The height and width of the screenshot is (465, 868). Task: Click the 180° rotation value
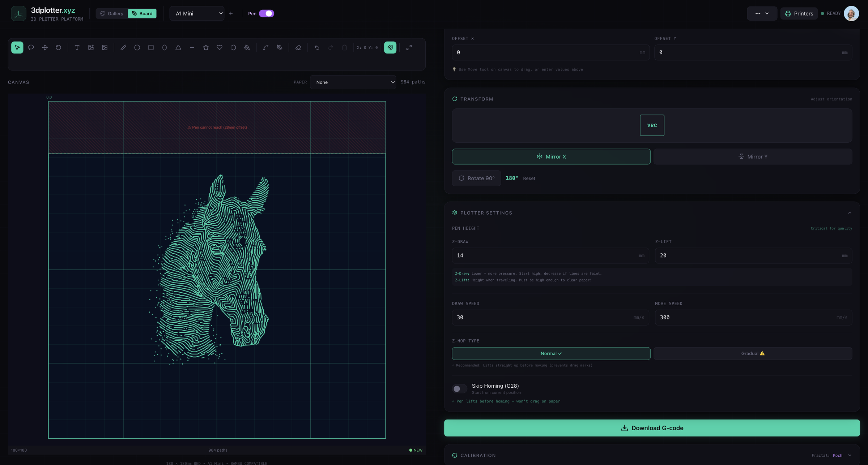click(512, 178)
